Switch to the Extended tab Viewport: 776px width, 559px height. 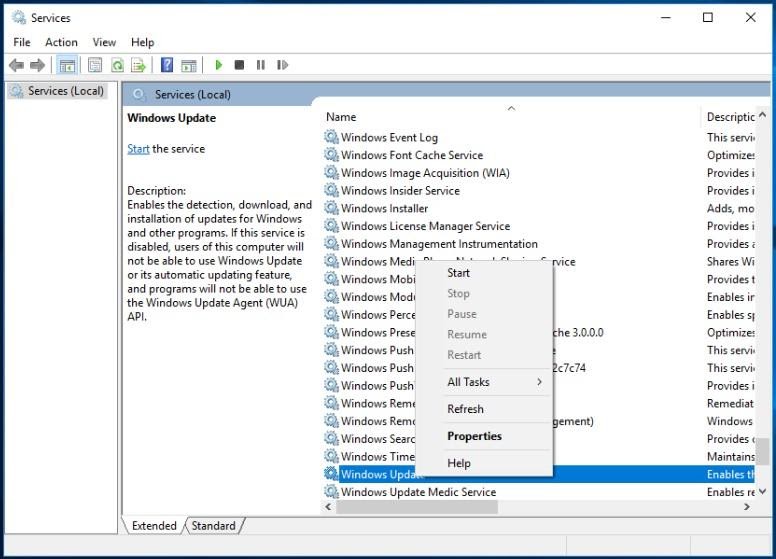pos(154,526)
